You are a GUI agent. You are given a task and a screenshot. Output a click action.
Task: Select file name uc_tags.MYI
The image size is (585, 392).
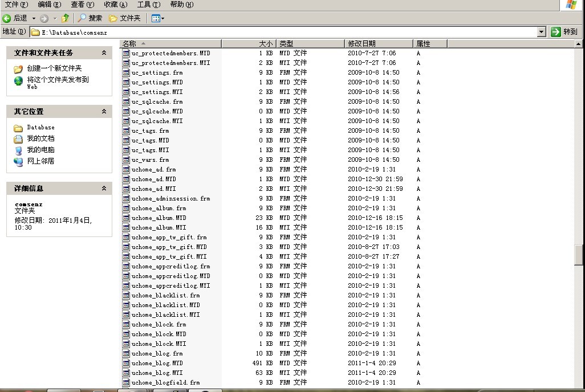point(151,150)
